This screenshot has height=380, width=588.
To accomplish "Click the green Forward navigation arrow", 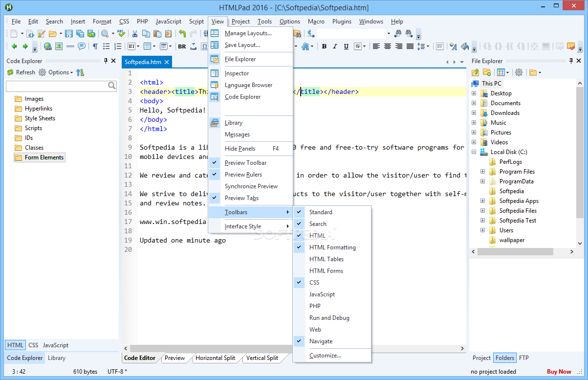I will click(x=25, y=46).
